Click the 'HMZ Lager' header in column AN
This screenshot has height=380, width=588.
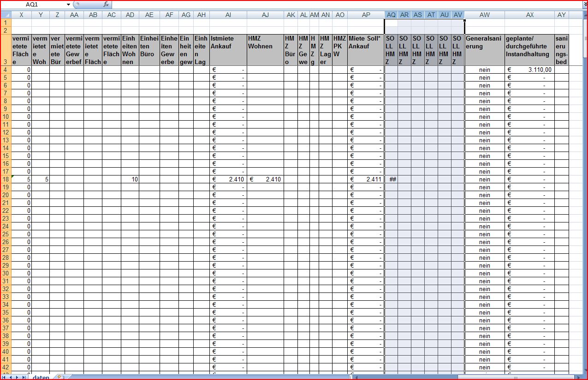pyautogui.click(x=326, y=50)
